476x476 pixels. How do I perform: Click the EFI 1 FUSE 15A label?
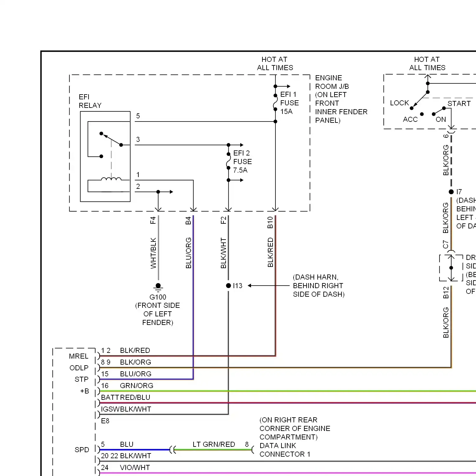pyautogui.click(x=289, y=103)
